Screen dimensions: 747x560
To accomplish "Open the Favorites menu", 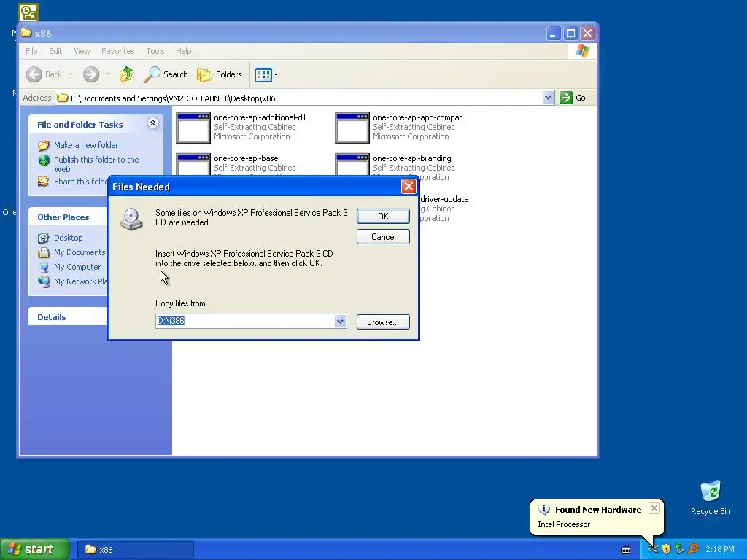I will point(117,51).
